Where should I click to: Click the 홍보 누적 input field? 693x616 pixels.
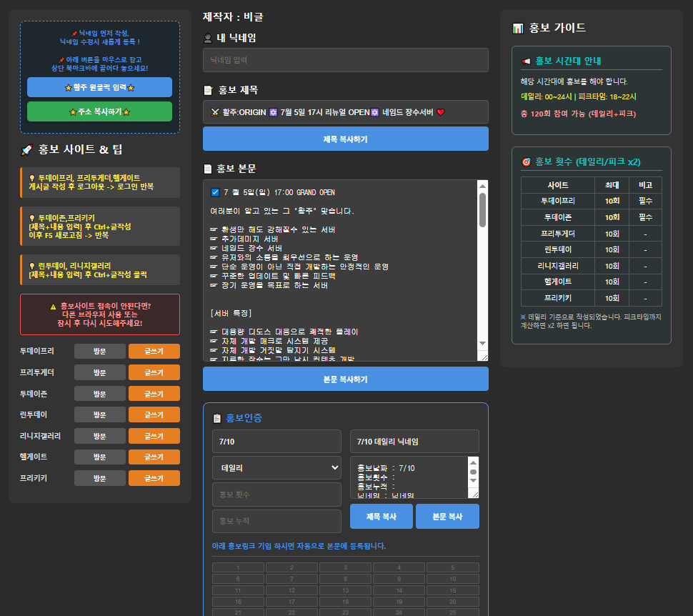click(276, 521)
